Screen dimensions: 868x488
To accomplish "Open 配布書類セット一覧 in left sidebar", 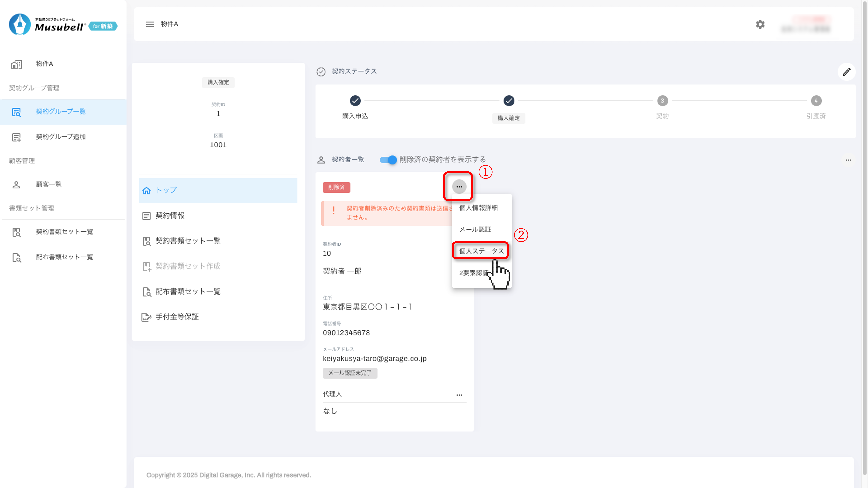I will click(x=64, y=257).
